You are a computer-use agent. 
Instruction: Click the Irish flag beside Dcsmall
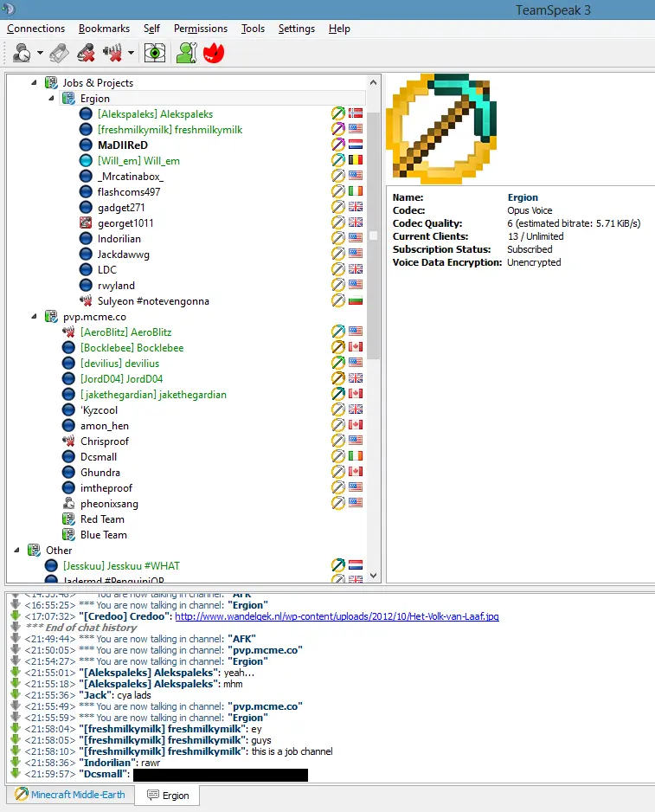click(356, 456)
